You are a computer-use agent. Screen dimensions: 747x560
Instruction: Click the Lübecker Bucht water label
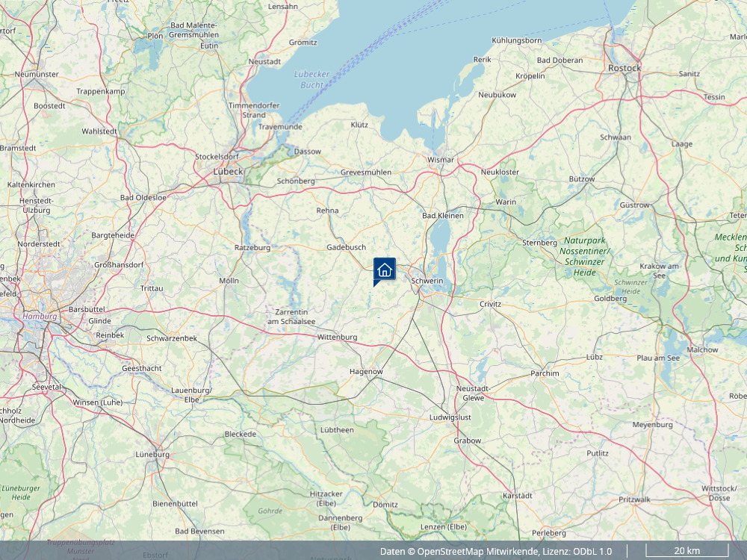pyautogui.click(x=311, y=80)
